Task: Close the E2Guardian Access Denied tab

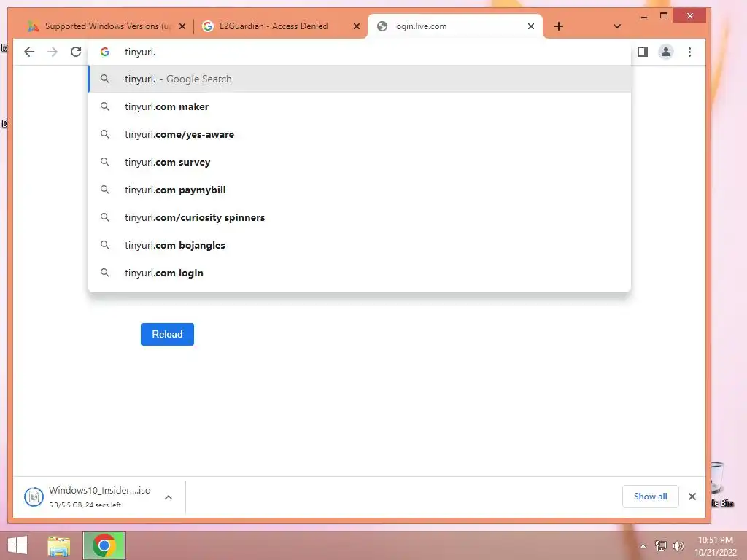Action: (356, 26)
